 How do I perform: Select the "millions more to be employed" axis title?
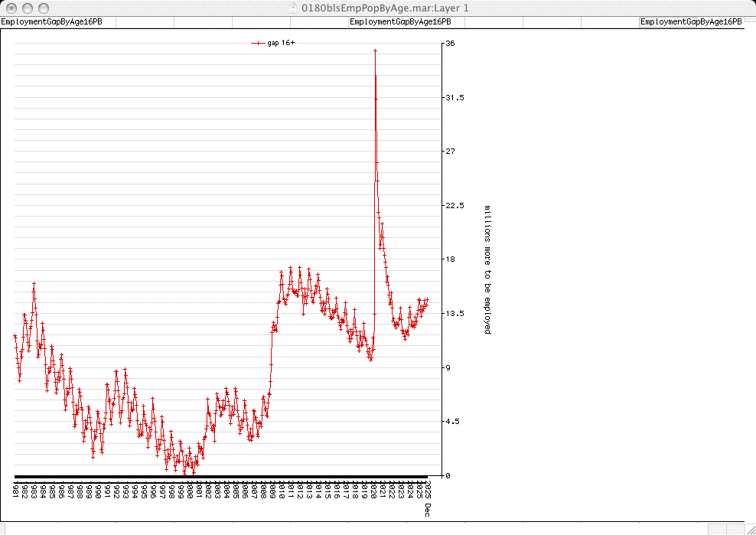click(x=487, y=269)
